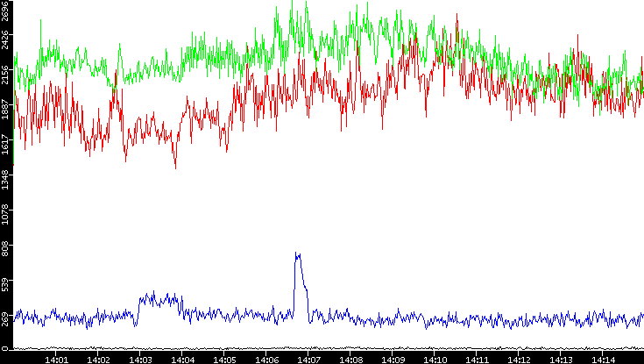Click the 14:14 time axis label
Screen dimensions: 644x364
point(603,360)
